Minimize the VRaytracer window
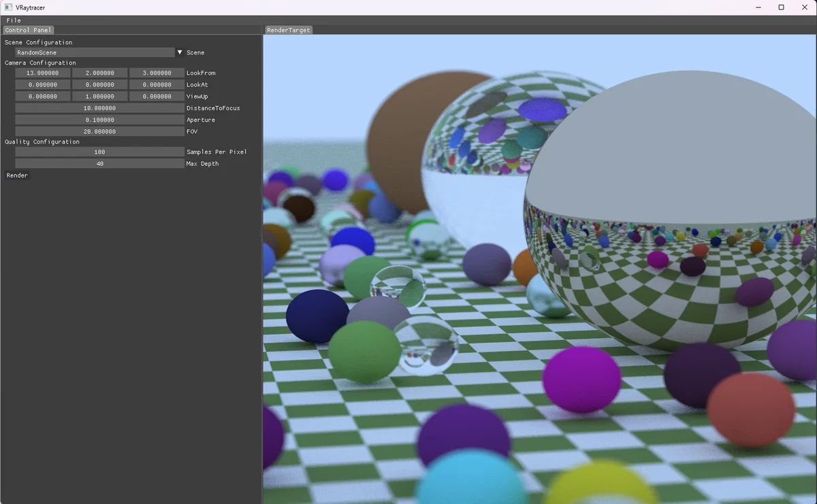This screenshot has width=817, height=504. (x=758, y=7)
